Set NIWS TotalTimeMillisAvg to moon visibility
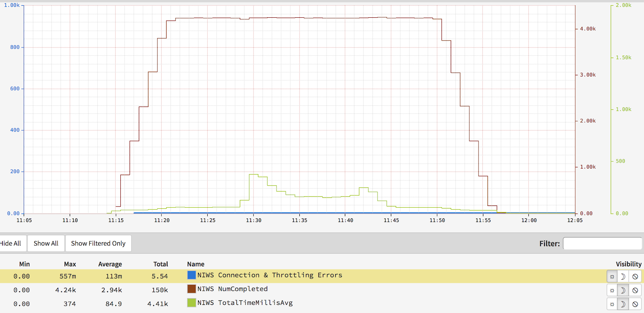 click(x=623, y=304)
